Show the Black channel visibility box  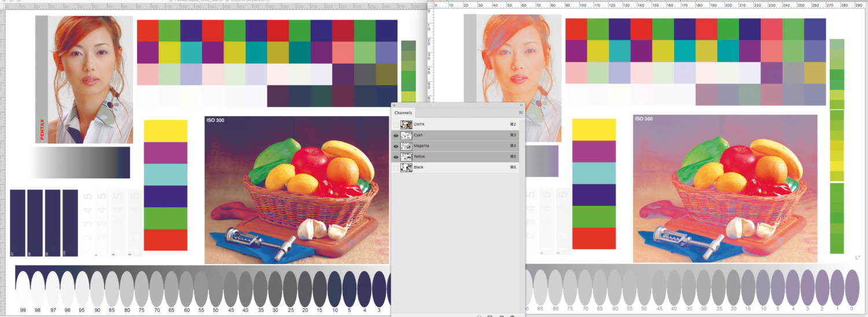pyautogui.click(x=396, y=167)
